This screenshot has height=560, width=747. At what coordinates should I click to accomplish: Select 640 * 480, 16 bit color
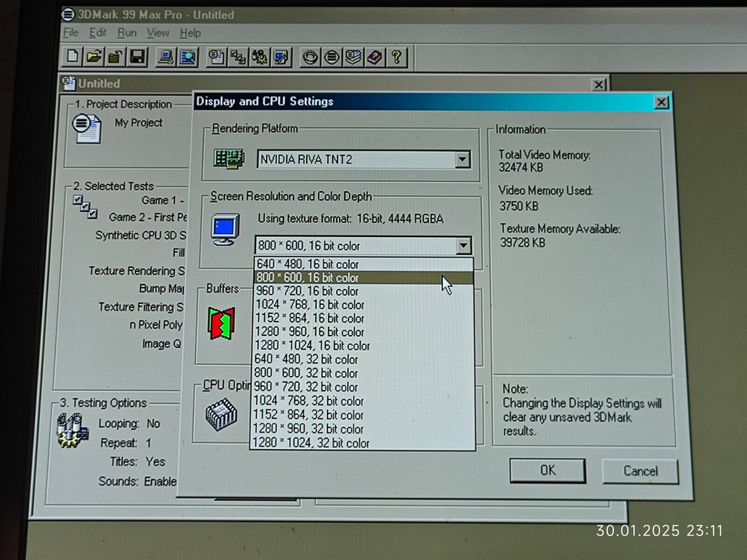click(364, 264)
